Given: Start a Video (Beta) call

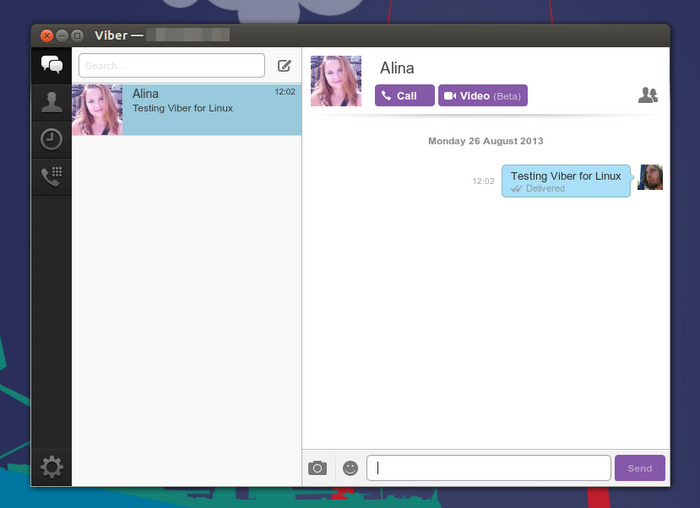Looking at the screenshot, I should tap(483, 96).
